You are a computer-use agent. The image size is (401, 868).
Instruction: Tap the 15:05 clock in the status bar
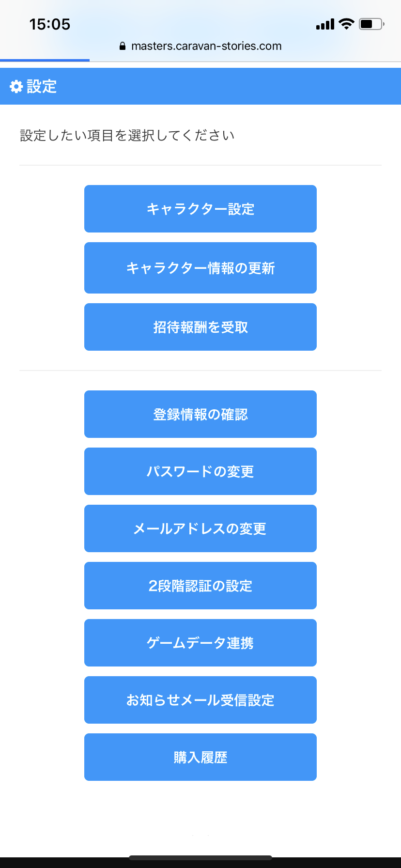pos(49,24)
